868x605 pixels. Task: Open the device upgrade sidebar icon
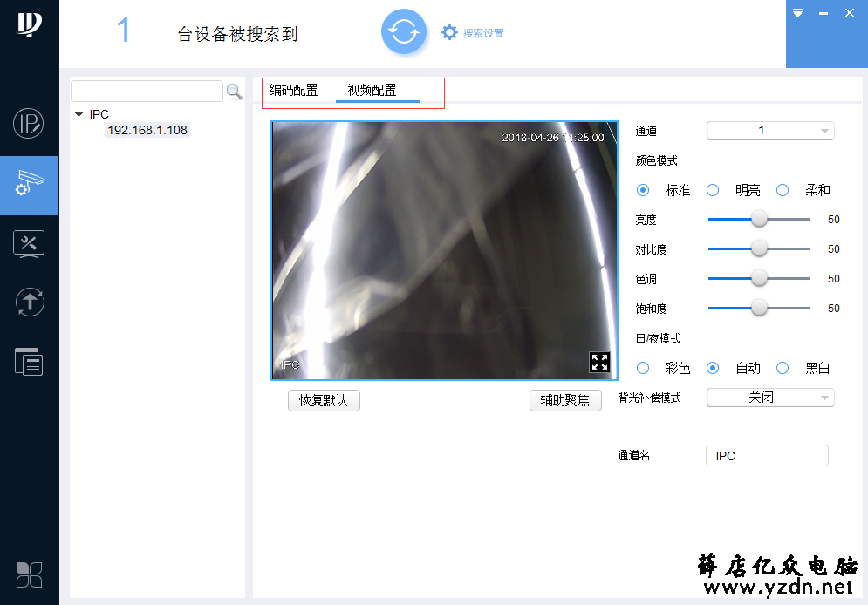(30, 302)
